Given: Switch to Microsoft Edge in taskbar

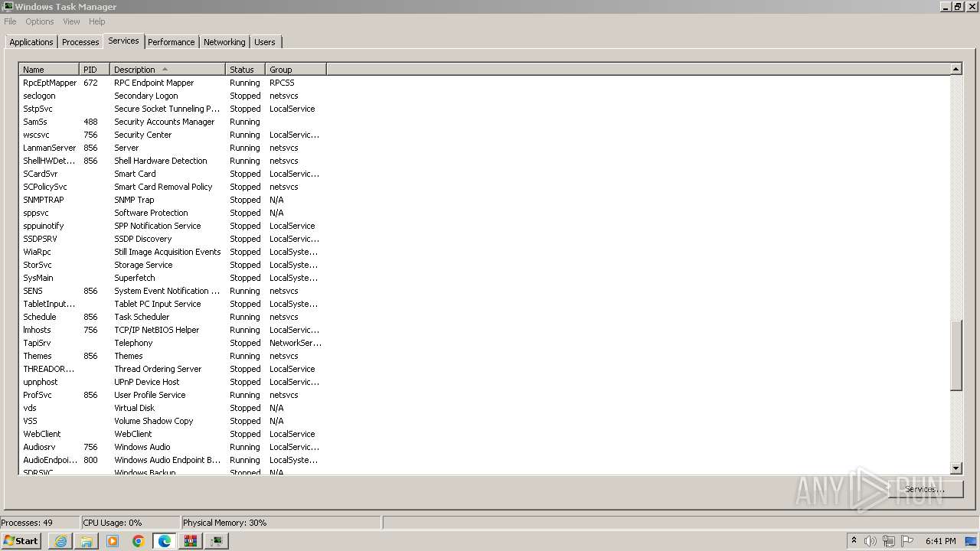Looking at the screenshot, I should pyautogui.click(x=165, y=541).
